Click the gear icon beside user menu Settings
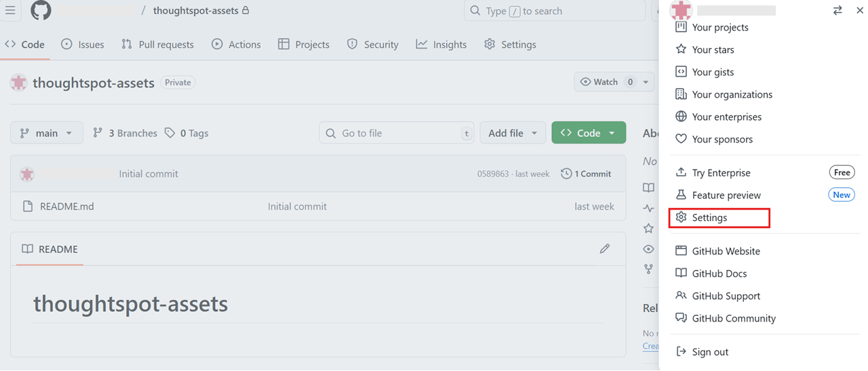Screen dimensions: 868x371 [x=681, y=217]
